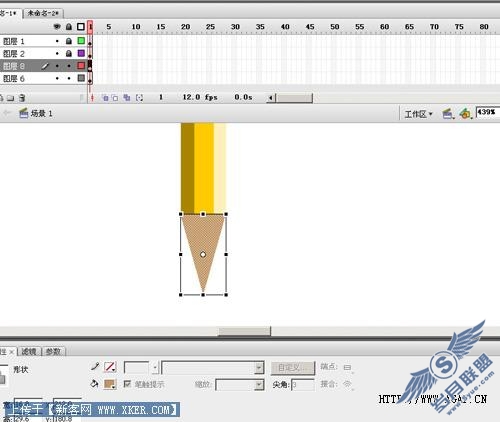Enable edit multiple frames

click(127, 98)
